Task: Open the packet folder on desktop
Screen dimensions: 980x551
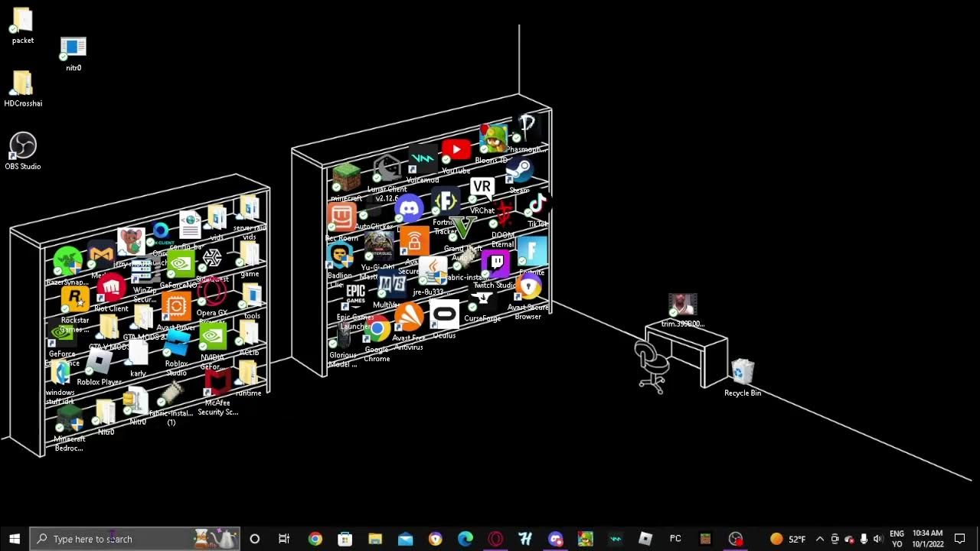Action: (23, 25)
